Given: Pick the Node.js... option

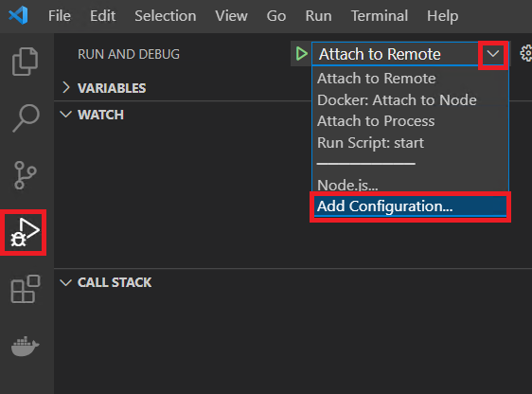Looking at the screenshot, I should pos(347,185).
